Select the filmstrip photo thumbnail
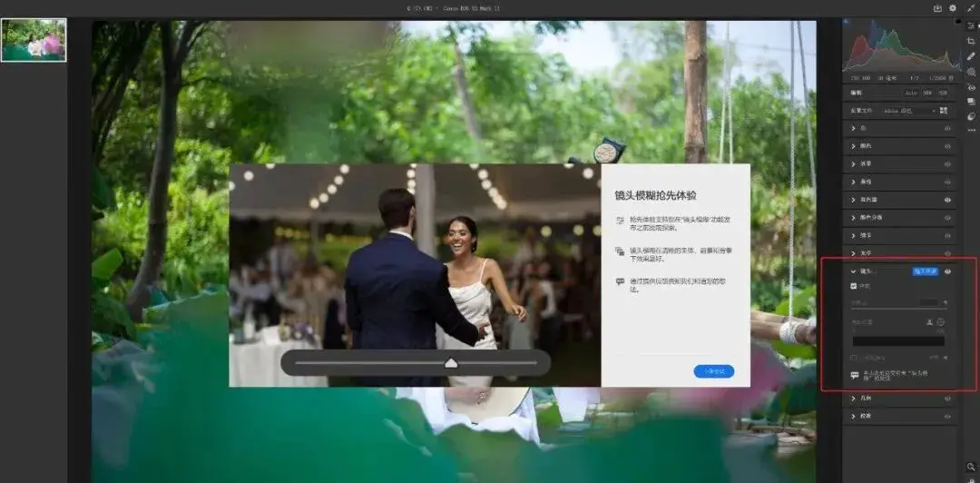Image resolution: width=980 pixels, height=483 pixels. 34,40
